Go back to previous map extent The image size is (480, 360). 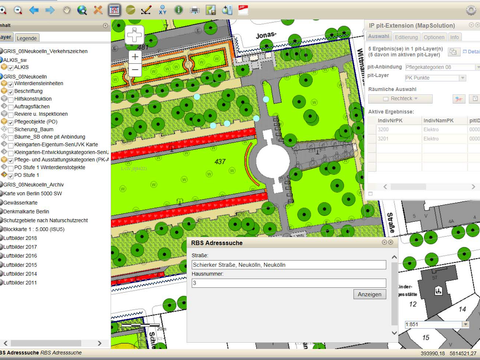pos(34,10)
